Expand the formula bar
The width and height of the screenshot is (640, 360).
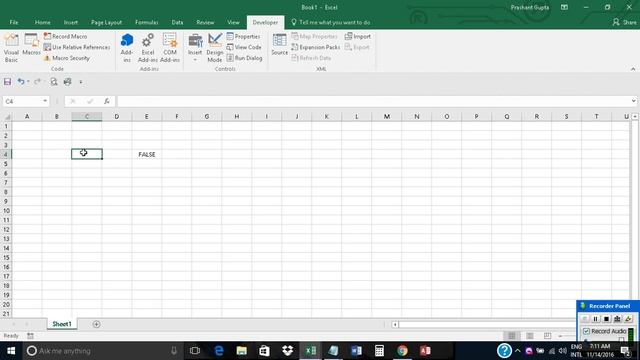633,101
